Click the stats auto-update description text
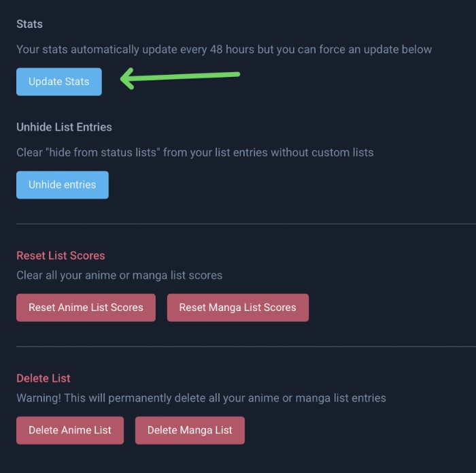The image size is (476, 473). (224, 50)
